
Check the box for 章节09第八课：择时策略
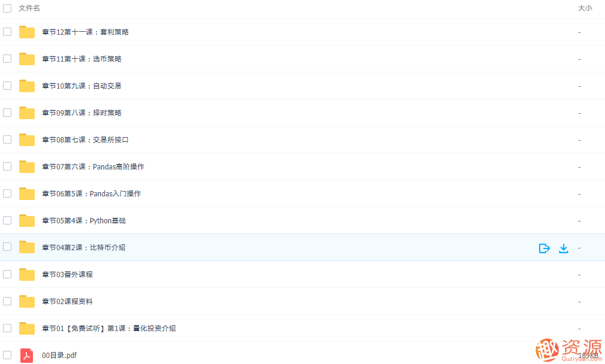pos(7,113)
